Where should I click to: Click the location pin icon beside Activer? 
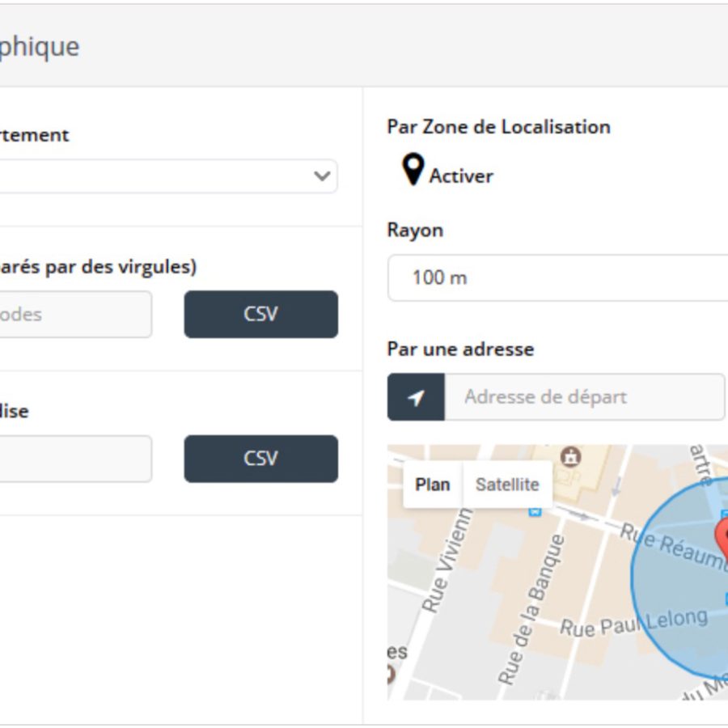pos(413,171)
